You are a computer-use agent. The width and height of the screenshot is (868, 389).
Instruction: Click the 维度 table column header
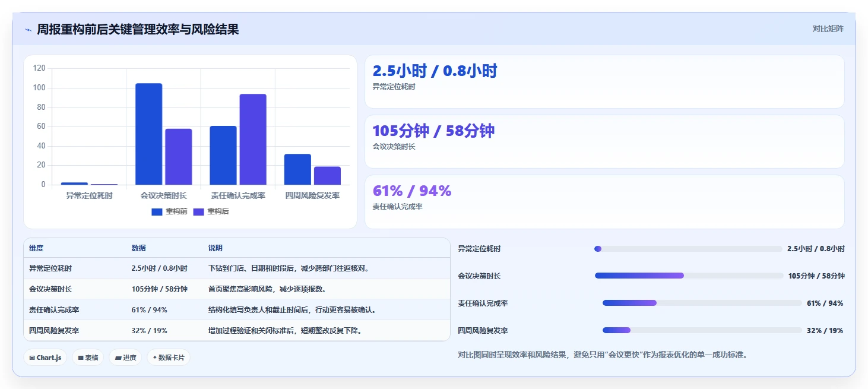tap(36, 248)
